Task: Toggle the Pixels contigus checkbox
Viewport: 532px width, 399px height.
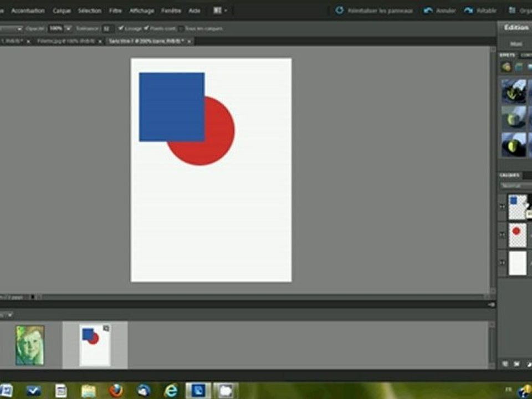Action: [x=146, y=28]
